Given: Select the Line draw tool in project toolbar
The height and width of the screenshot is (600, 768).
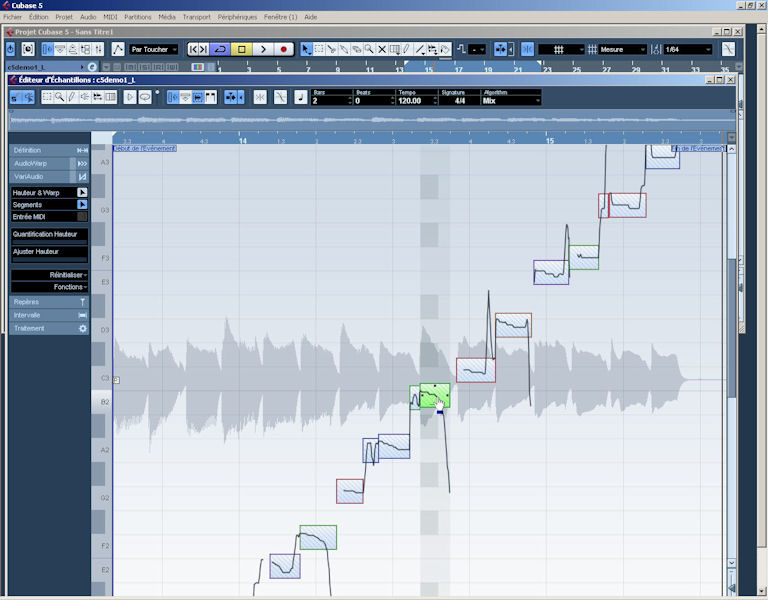Looking at the screenshot, I should pyautogui.click(x=419, y=49).
